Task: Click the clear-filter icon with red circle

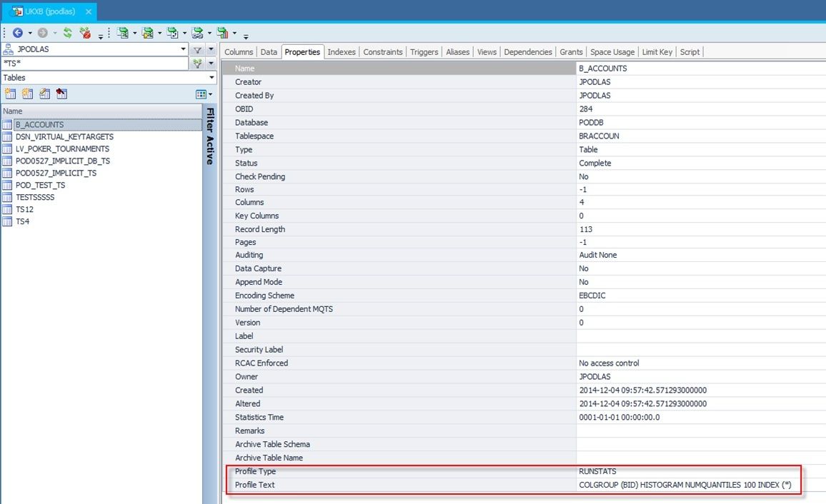Action: [x=85, y=33]
